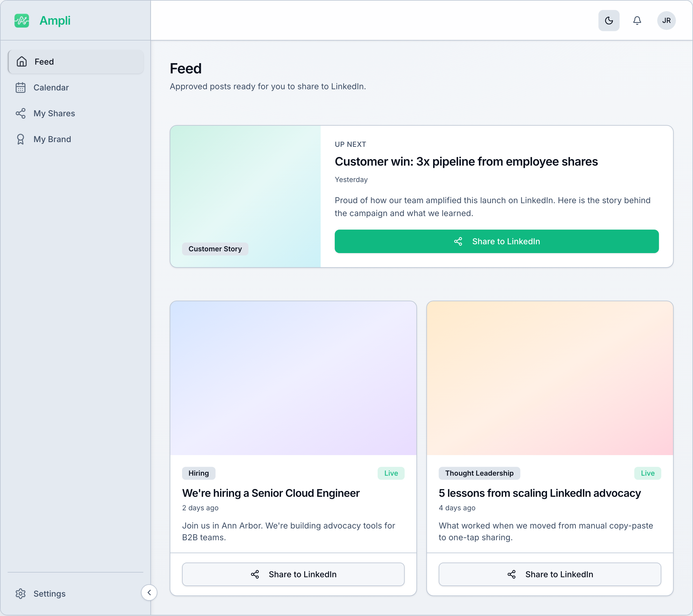Share the Senior Cloud Engineer post to LinkedIn
Image resolution: width=693 pixels, height=616 pixels.
click(x=293, y=574)
